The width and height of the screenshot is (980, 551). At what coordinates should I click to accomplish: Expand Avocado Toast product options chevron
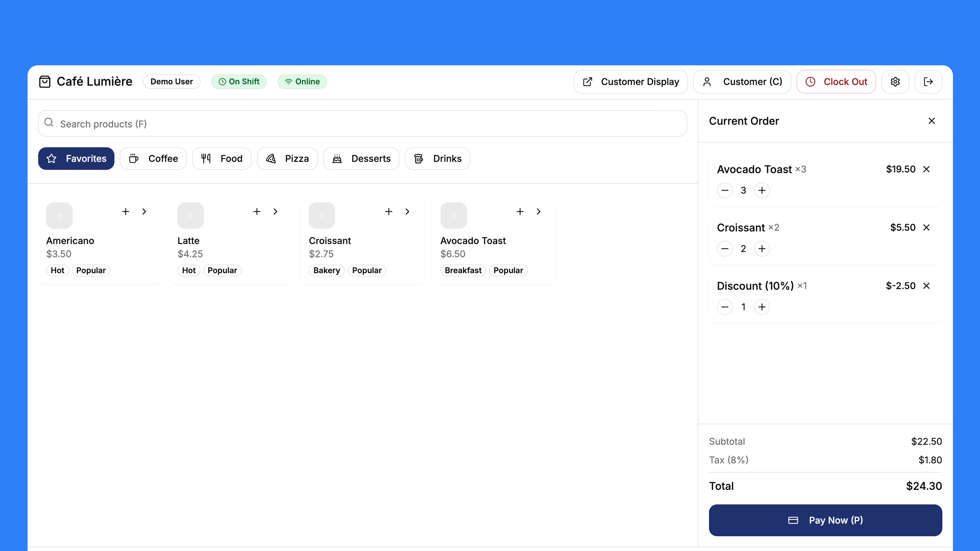coord(538,211)
